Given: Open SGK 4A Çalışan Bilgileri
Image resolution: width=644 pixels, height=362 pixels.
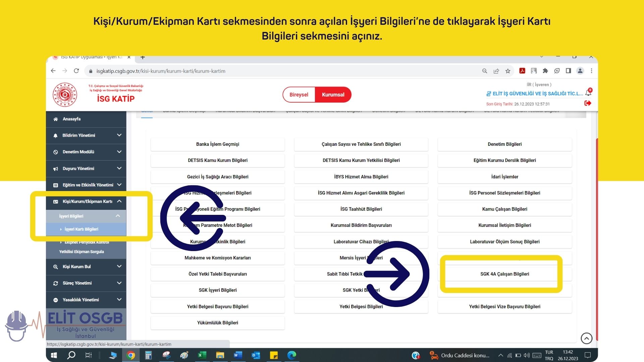Looking at the screenshot, I should click(x=504, y=274).
